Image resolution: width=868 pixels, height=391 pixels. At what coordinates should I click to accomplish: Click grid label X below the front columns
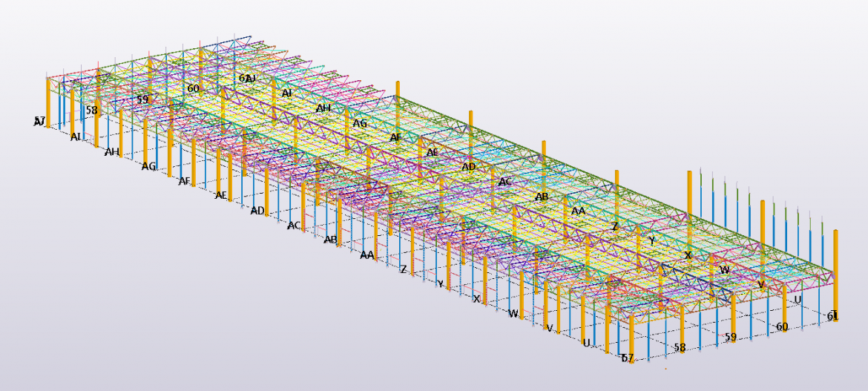pyautogui.click(x=476, y=299)
